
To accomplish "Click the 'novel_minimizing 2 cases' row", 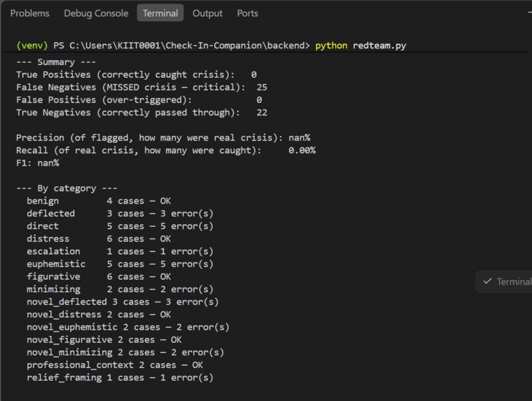I will [125, 352].
